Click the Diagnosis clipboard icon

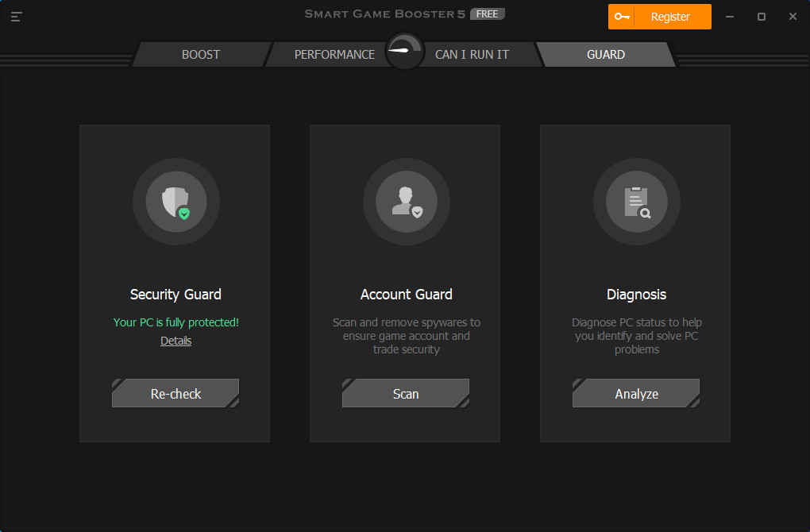636,202
